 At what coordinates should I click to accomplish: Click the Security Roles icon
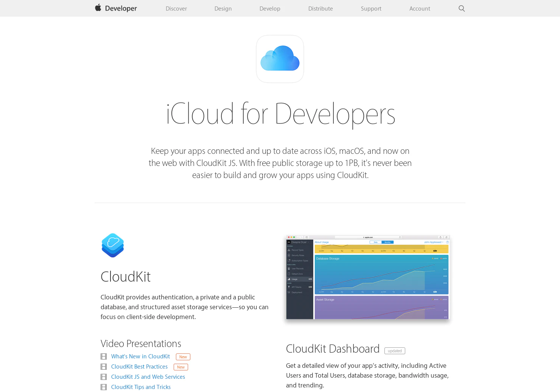(289, 255)
